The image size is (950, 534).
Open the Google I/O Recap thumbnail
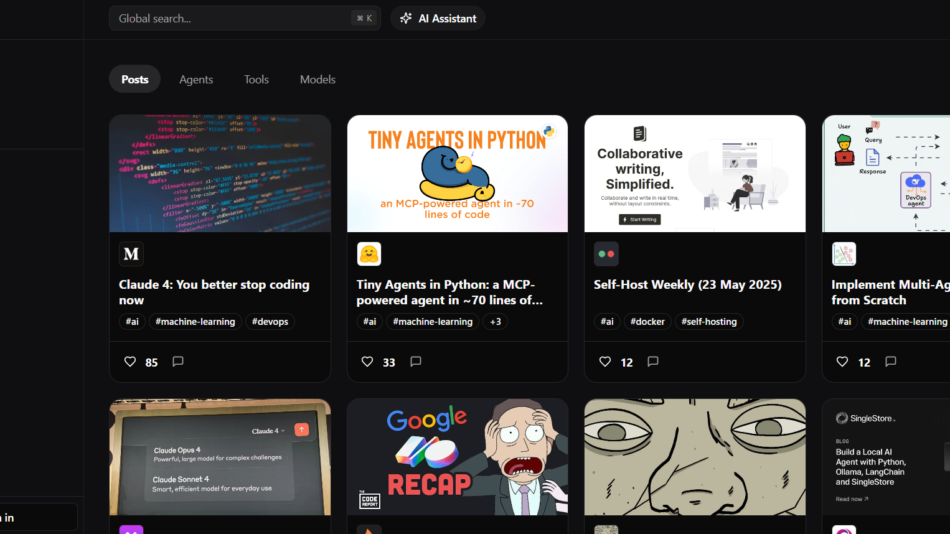[x=457, y=457]
